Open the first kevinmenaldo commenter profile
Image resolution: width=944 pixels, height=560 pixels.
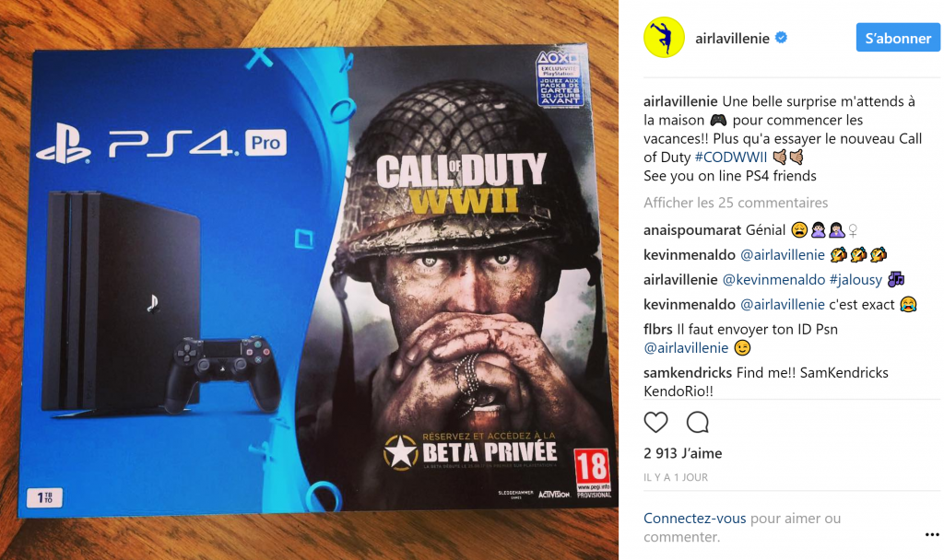[x=690, y=255]
